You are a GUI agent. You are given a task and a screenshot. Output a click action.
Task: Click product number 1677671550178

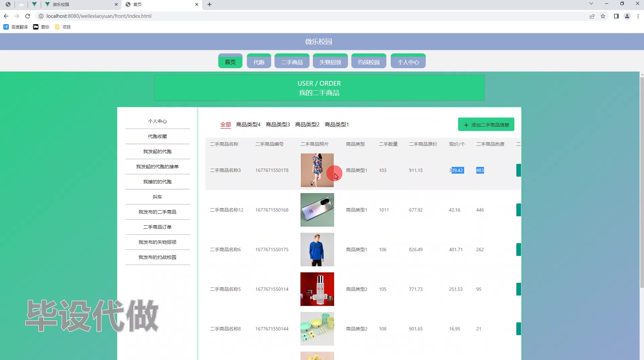coord(272,170)
